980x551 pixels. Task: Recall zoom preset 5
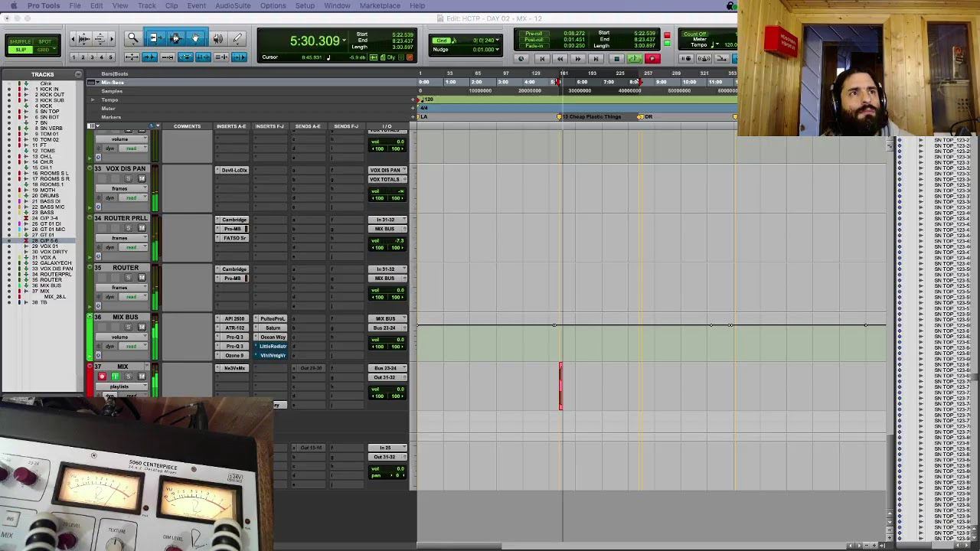pyautogui.click(x=111, y=57)
